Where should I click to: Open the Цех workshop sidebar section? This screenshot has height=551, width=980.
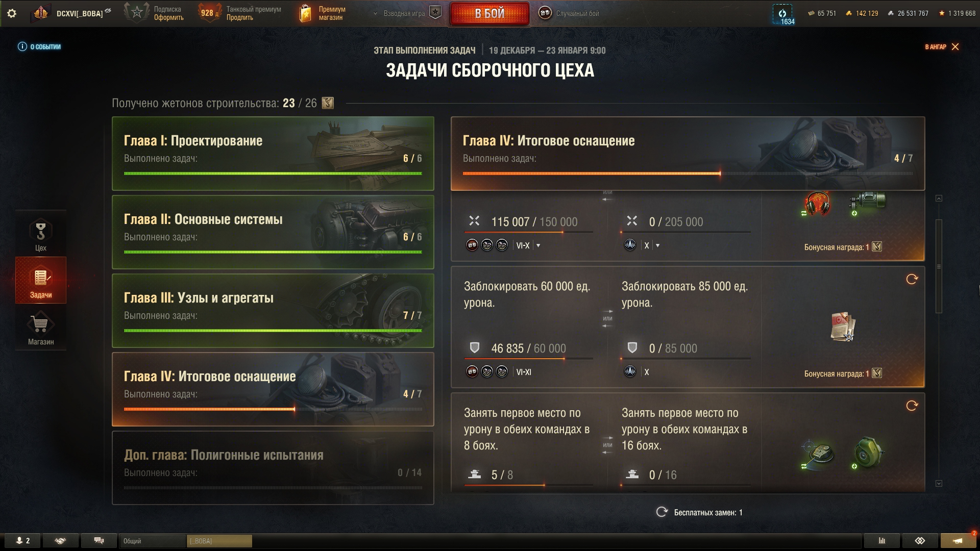tap(41, 234)
